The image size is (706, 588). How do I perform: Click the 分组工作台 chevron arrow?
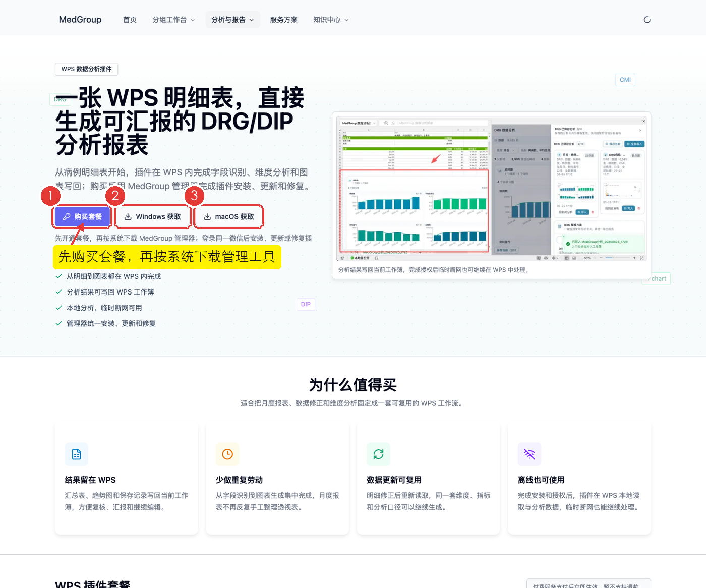coord(193,20)
